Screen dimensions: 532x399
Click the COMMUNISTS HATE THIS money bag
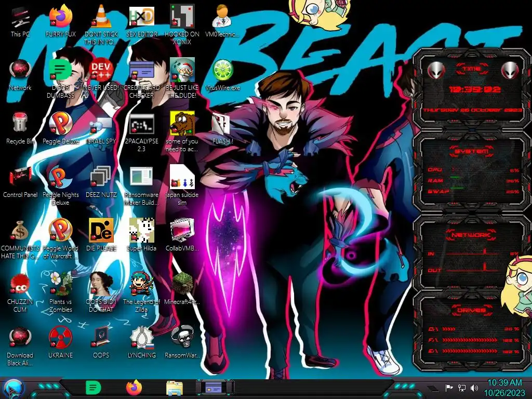(x=20, y=239)
